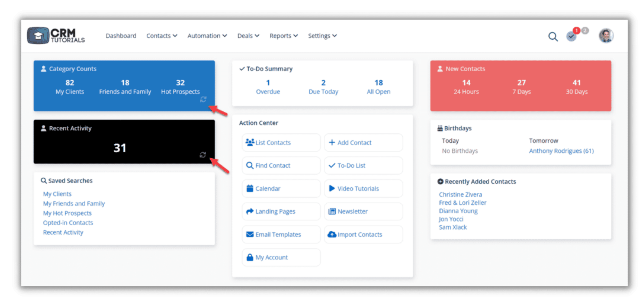Click the search magnifier icon in header

[553, 37]
